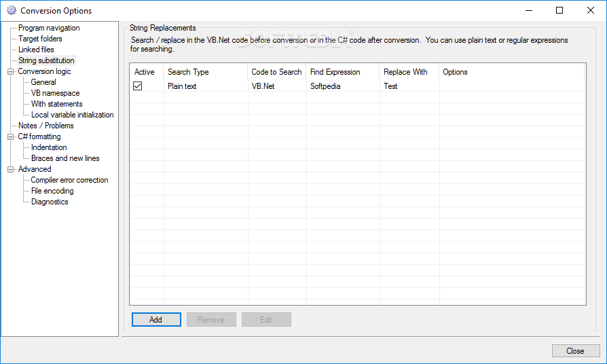Image resolution: width=607 pixels, height=364 pixels.
Task: Open General under Conversion logic
Action: point(43,82)
